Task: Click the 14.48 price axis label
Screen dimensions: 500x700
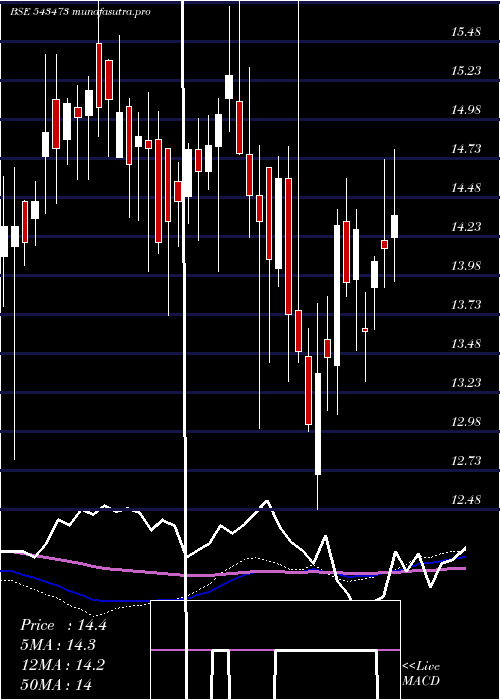Action: pos(466,188)
